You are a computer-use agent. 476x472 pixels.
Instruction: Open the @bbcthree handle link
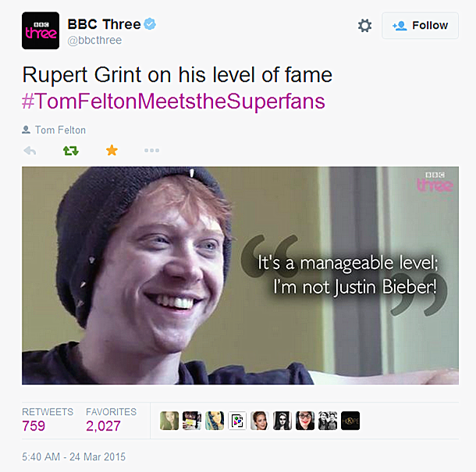(x=94, y=41)
